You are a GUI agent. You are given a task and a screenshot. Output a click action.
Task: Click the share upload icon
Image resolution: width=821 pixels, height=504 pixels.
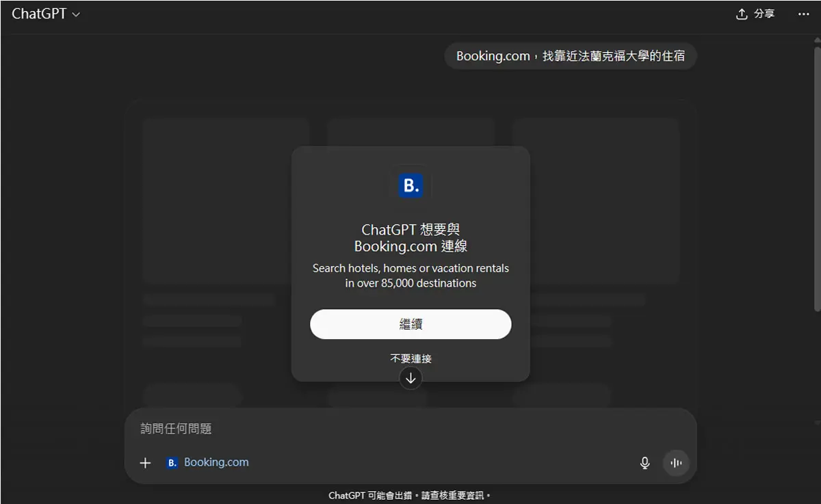pyautogui.click(x=742, y=14)
